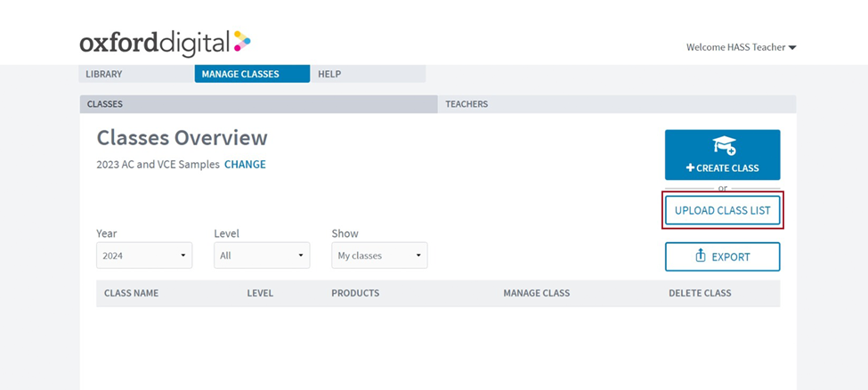868x390 pixels.
Task: Go to the Library tab
Action: [x=136, y=74]
